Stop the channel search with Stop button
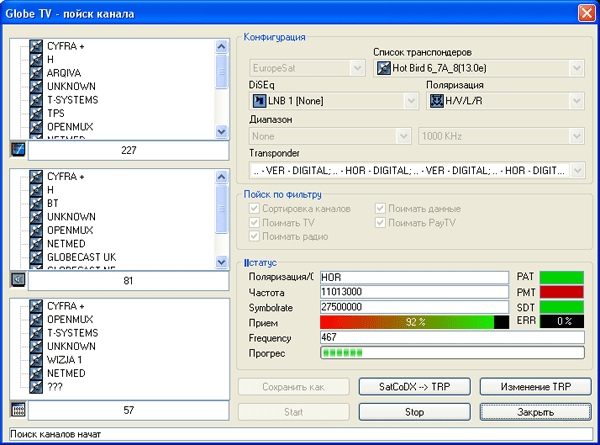Screen dimensions: 600x445 tap(414, 412)
